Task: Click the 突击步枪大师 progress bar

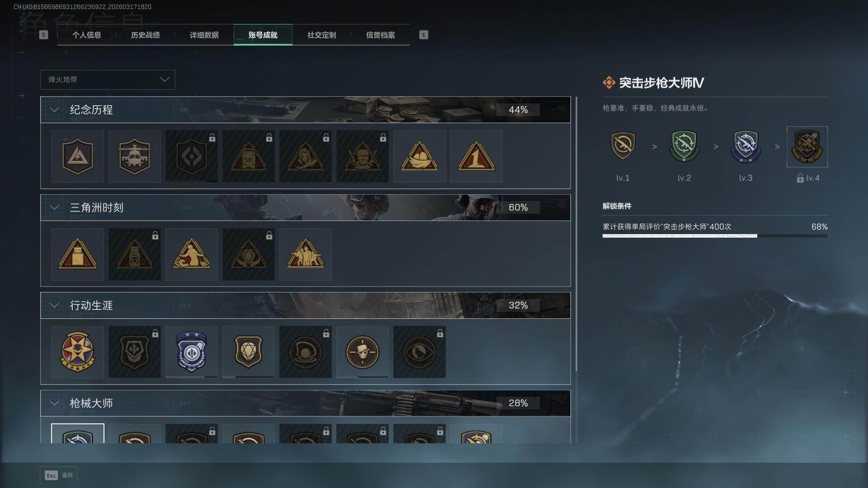Action: [x=715, y=236]
